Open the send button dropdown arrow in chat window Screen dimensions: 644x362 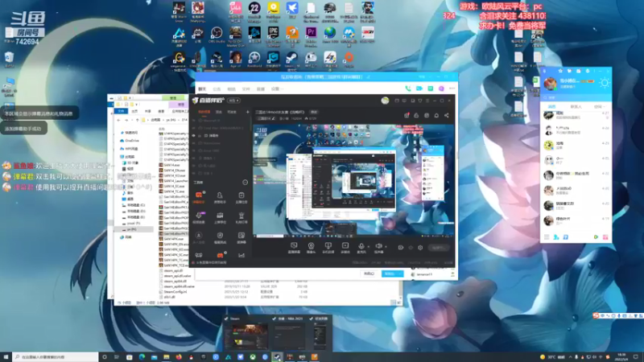pyautogui.click(x=400, y=274)
